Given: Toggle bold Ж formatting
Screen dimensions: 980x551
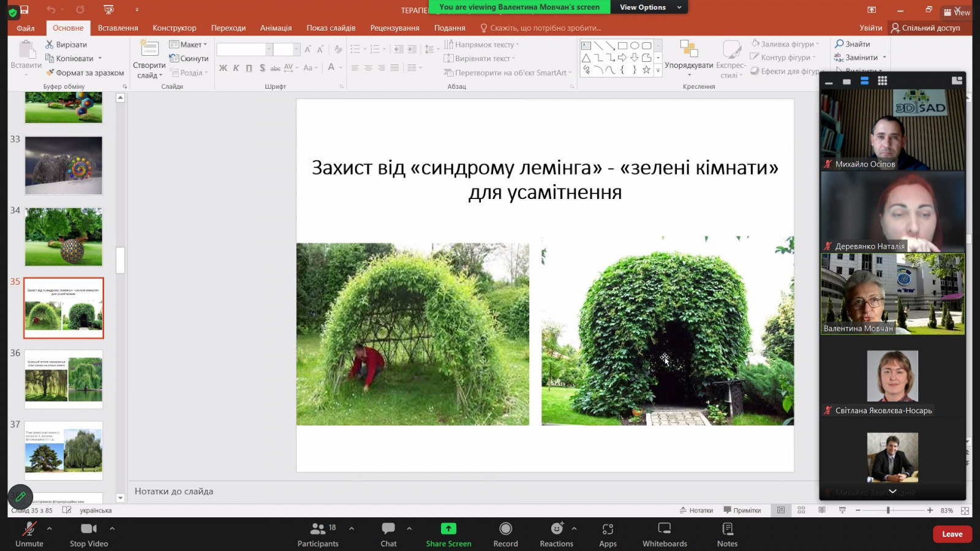Looking at the screenshot, I should [x=223, y=68].
